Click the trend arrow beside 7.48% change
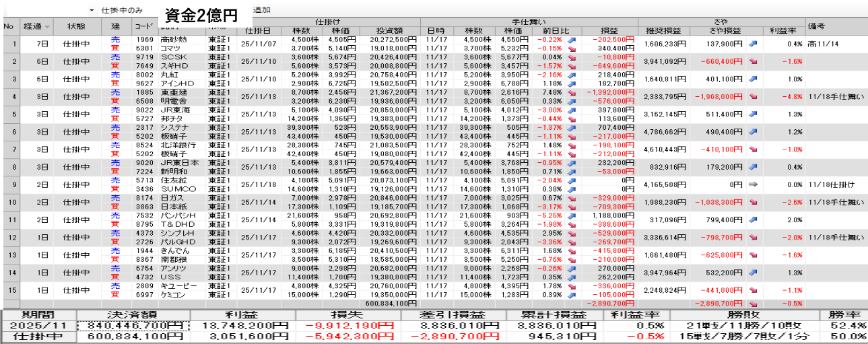868x344 pixels. tap(572, 92)
